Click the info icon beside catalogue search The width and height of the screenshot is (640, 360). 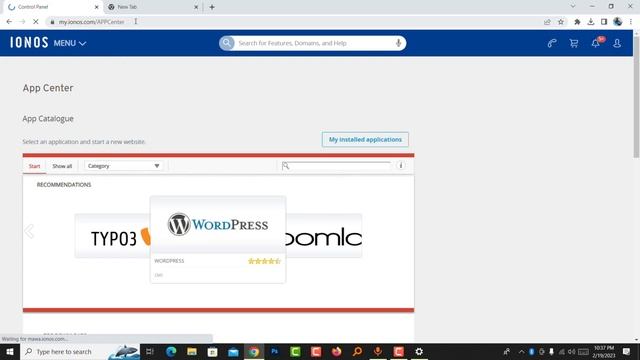[401, 165]
